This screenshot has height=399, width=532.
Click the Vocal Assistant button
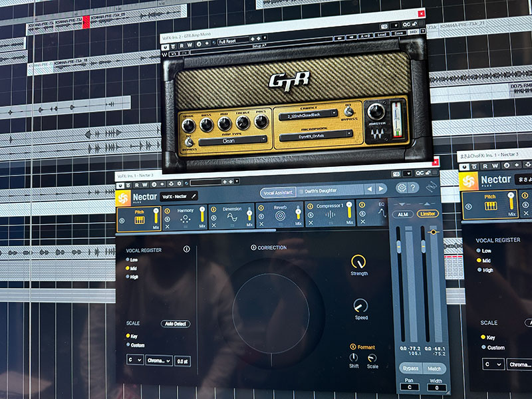(x=278, y=192)
